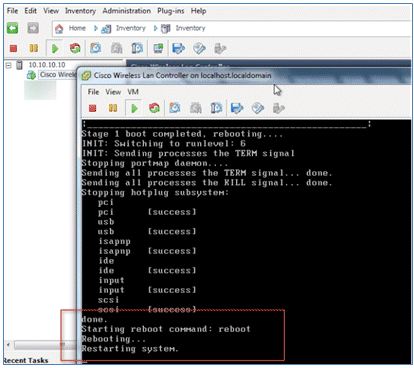Image resolution: width=414 pixels, height=368 pixels.
Task: Click the gray forward navigation arrow
Action: point(33,28)
